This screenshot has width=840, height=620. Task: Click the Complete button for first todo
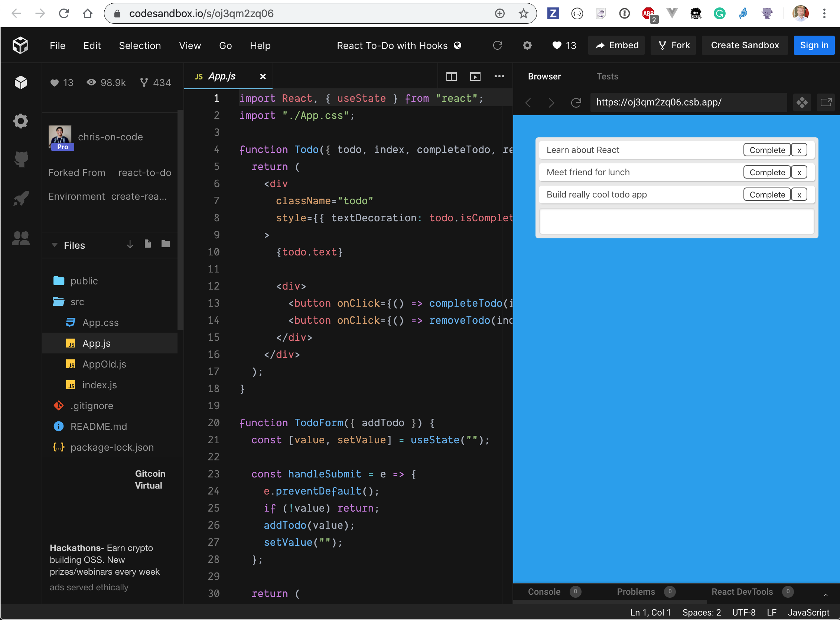tap(768, 149)
